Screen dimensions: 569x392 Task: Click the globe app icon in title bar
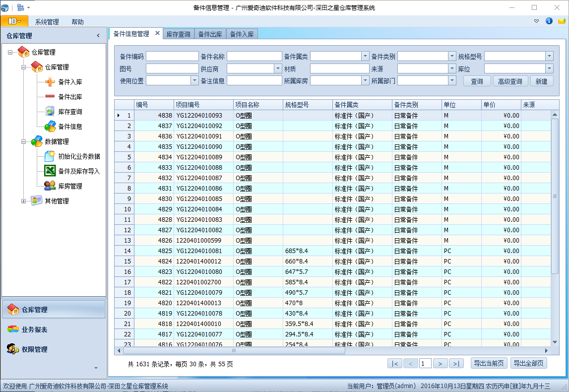(x=5, y=7)
